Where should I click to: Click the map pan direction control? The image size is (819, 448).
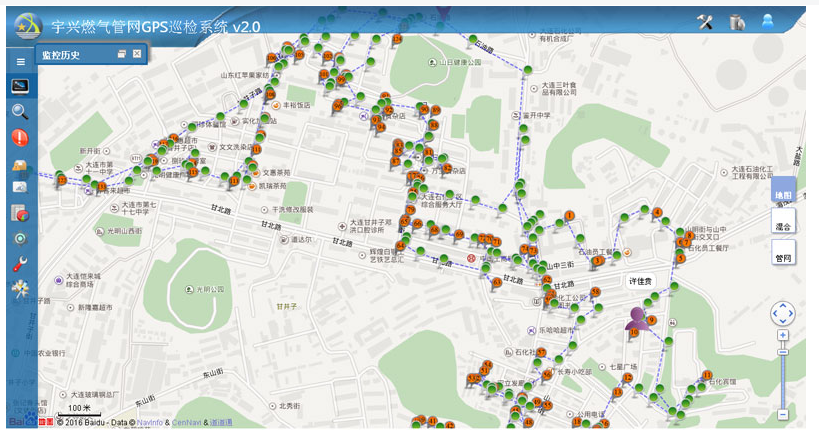(783, 313)
